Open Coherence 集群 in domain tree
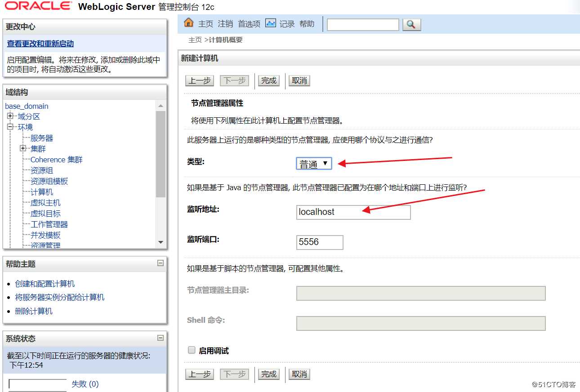 (57, 160)
